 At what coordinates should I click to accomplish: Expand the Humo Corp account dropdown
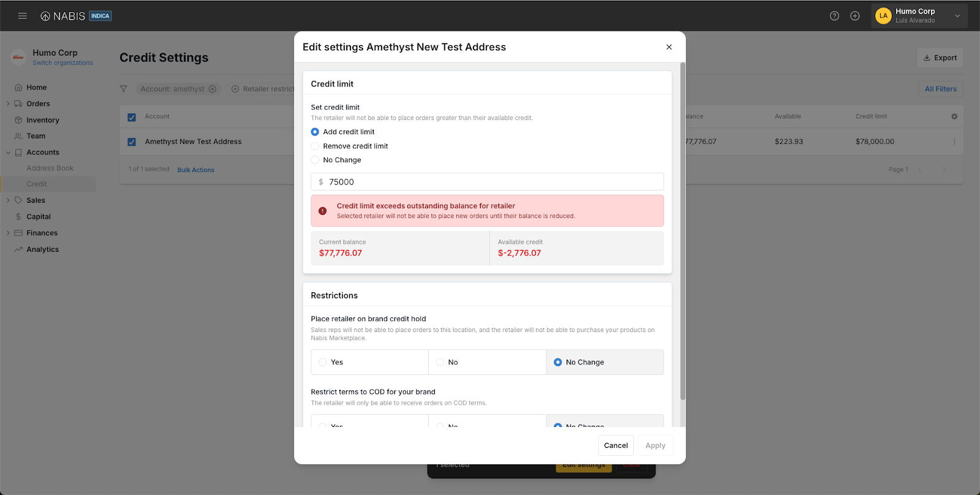click(x=957, y=16)
